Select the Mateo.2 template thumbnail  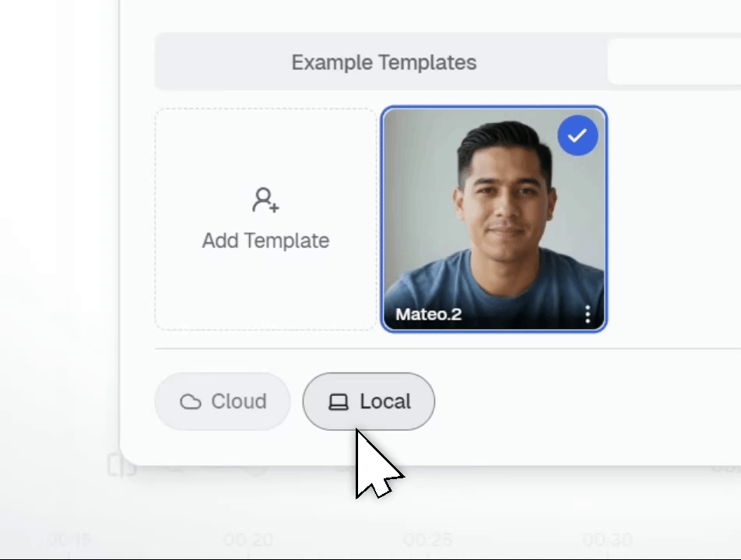pos(493,219)
